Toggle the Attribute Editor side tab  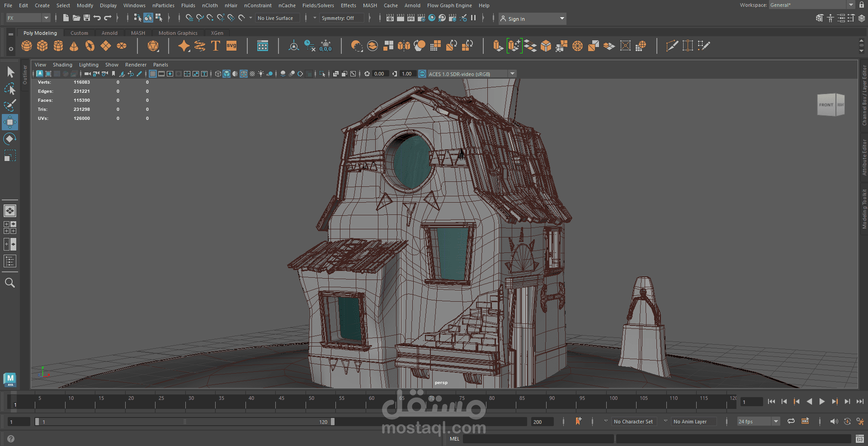point(864,157)
